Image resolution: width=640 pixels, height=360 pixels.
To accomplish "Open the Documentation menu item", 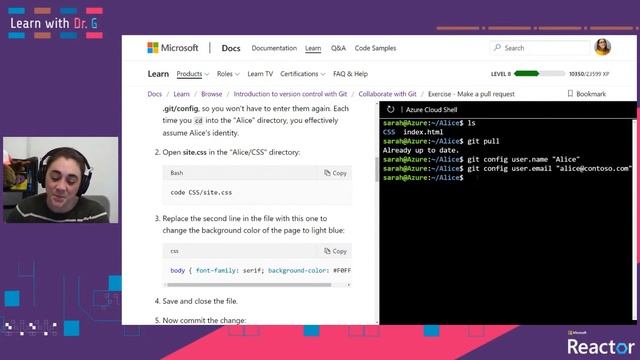I will 274,48.
